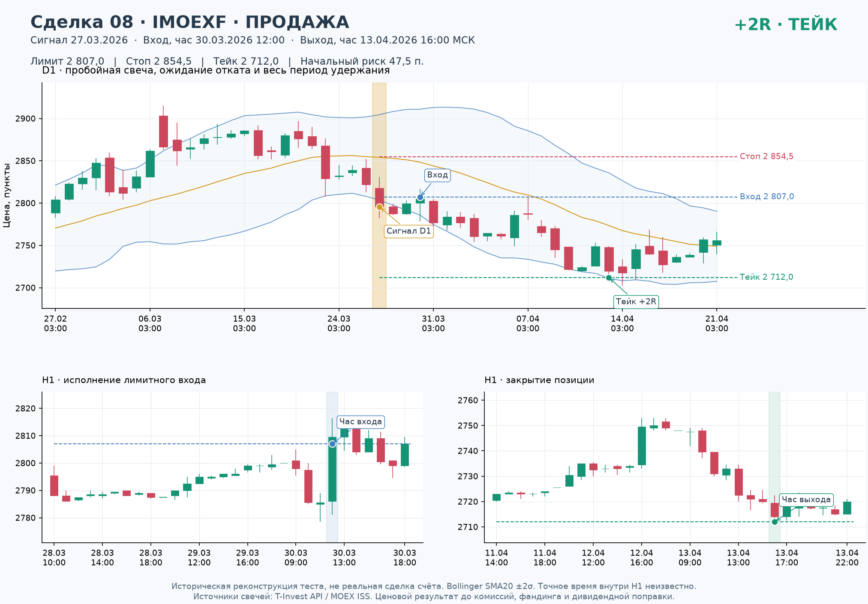Viewport: 868px width, 604px height.
Task: Click the 'Тейк 2 712,0' line label
Action: pyautogui.click(x=766, y=277)
